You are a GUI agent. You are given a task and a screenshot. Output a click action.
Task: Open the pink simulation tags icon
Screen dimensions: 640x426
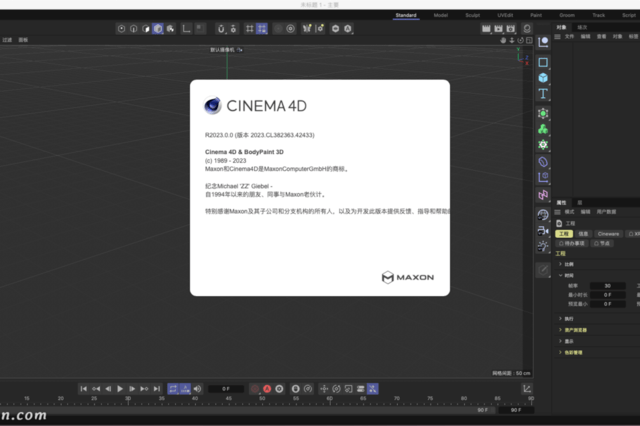(543, 195)
